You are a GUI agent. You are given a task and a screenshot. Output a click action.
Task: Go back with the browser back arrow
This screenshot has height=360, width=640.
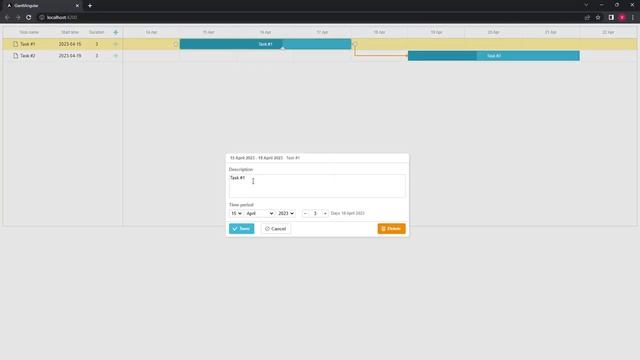[7, 18]
